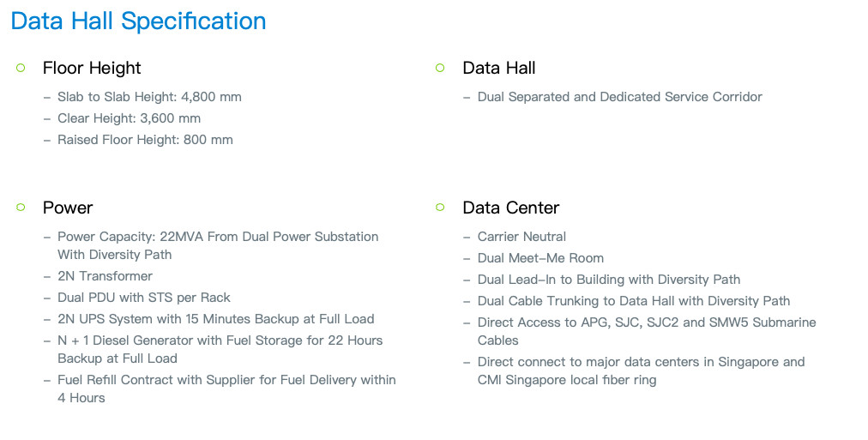Select the Data Center section heading
Screen dimensions: 868x440
click(511, 208)
